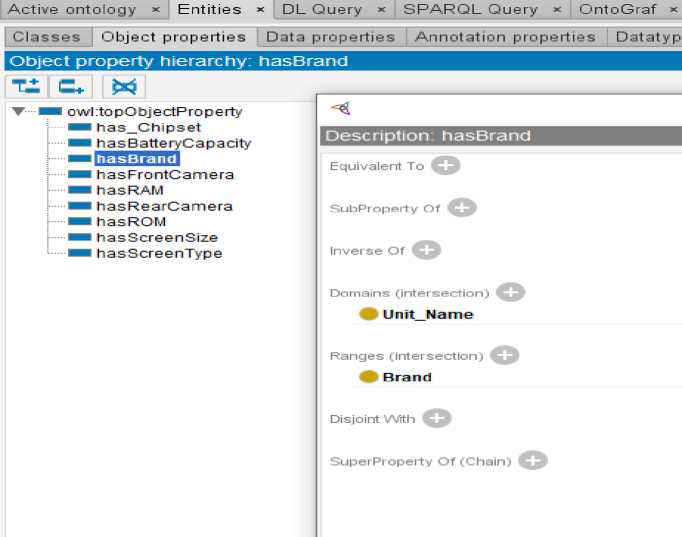Viewport: 682px width, 537px height.
Task: Click Unit_Name domain entry
Action: [x=428, y=314]
